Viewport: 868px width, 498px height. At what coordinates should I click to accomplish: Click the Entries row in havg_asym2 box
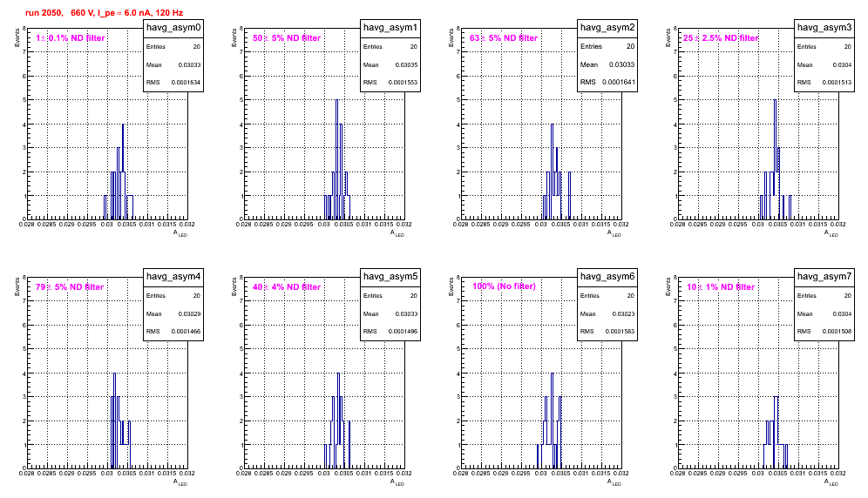tap(607, 46)
